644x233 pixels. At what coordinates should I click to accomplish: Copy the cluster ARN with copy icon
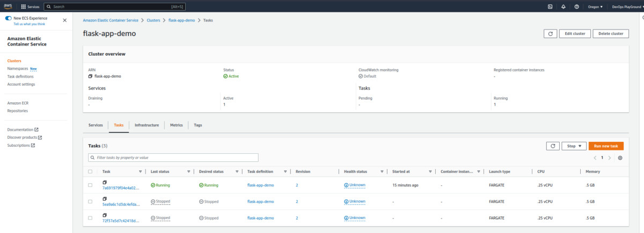point(90,76)
